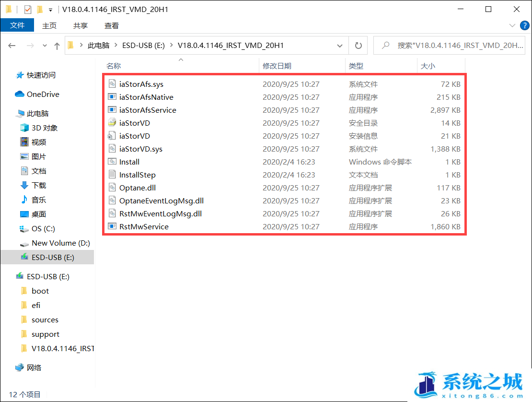Click the RstMwService application icon
The width and height of the screenshot is (532, 402).
[112, 226]
